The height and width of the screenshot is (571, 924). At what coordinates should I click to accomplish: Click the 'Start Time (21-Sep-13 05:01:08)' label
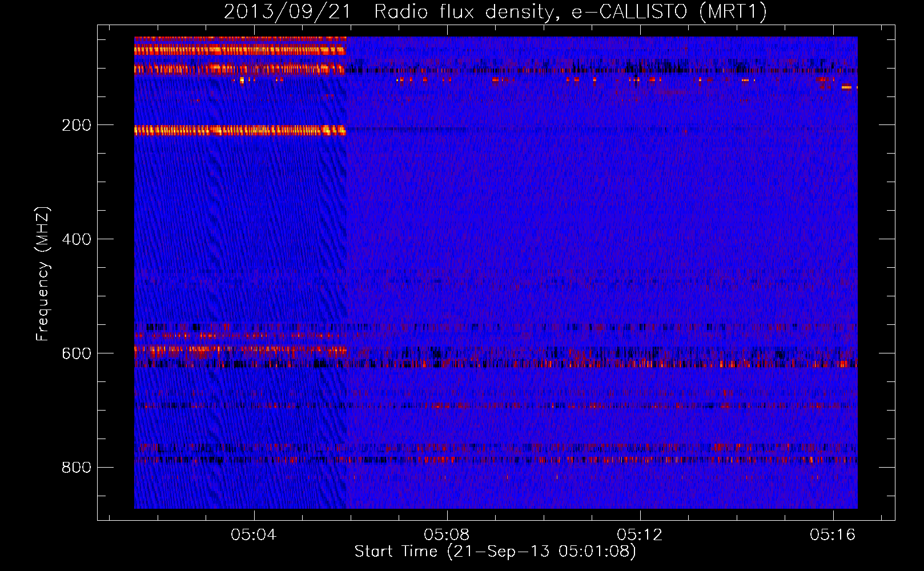click(x=495, y=552)
